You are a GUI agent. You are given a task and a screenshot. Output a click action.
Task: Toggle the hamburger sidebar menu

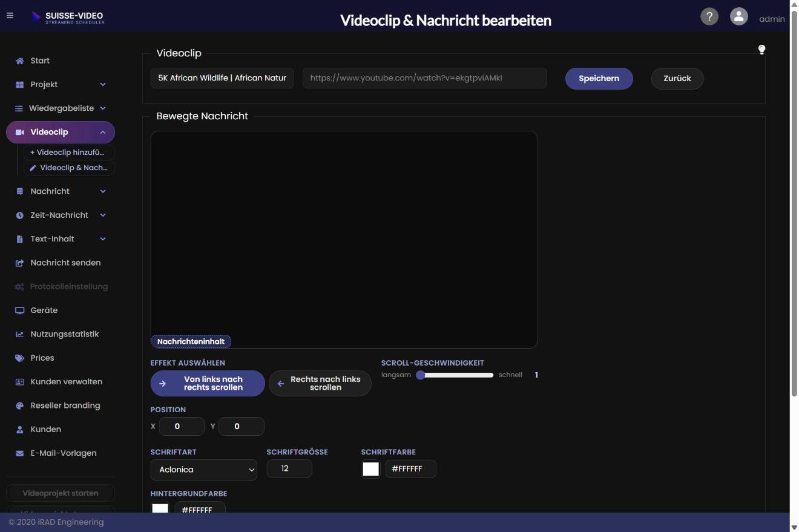point(10,16)
